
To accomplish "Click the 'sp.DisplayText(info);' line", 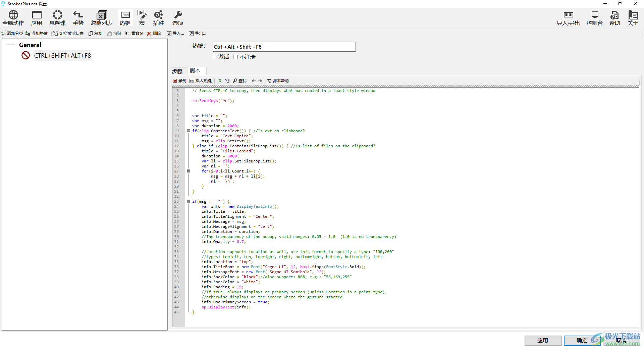I will tap(226, 307).
